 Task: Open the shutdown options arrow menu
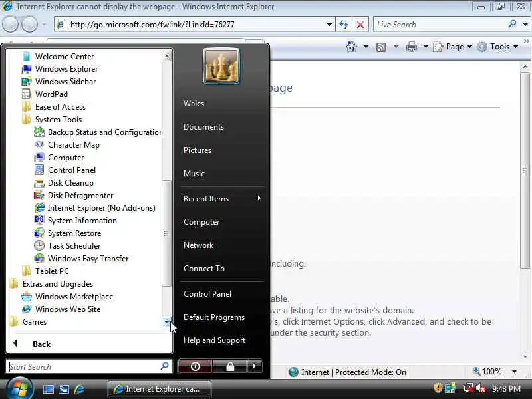pyautogui.click(x=255, y=366)
